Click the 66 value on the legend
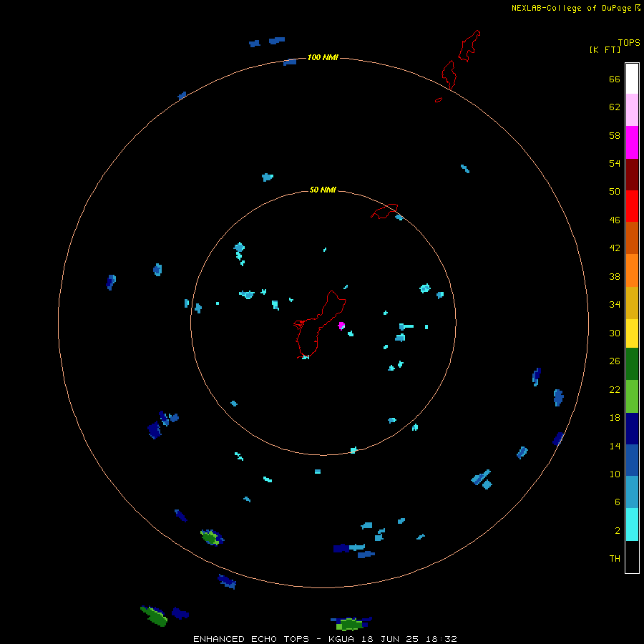 [615, 79]
